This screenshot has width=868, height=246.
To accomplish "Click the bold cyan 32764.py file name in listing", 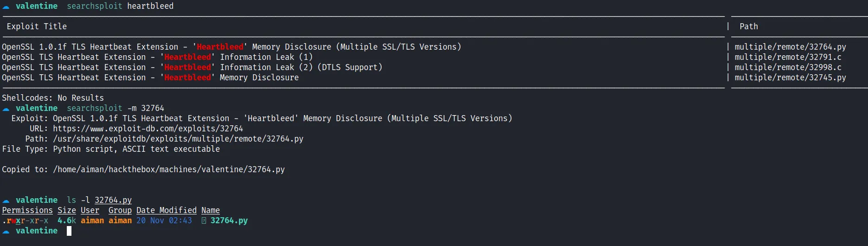I will pyautogui.click(x=229, y=220).
